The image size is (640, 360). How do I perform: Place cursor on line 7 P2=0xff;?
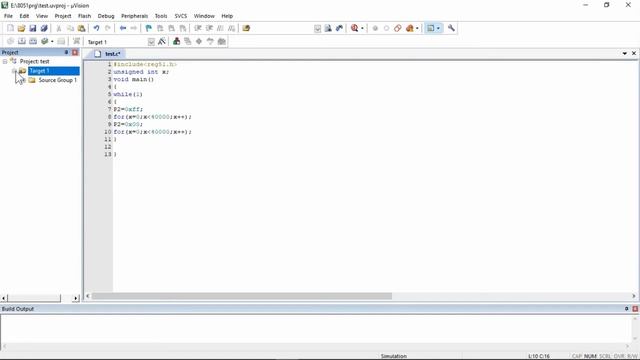(128, 109)
